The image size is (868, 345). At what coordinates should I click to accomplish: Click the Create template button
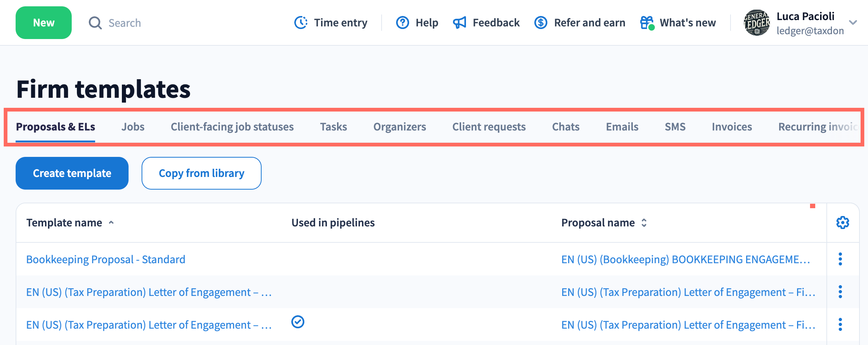[72, 173]
